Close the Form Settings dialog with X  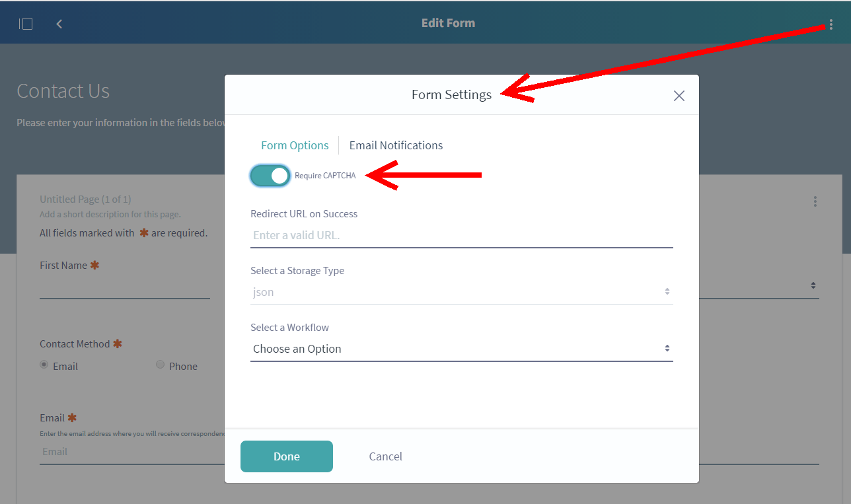tap(679, 96)
